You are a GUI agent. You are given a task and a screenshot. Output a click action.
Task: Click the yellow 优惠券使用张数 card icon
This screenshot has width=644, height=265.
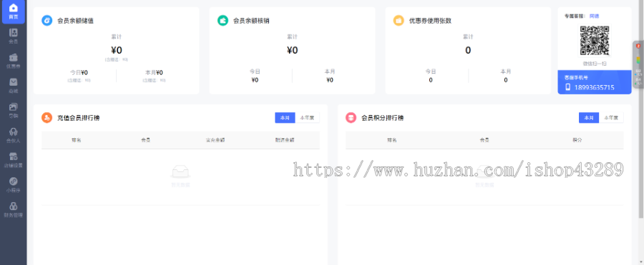399,21
